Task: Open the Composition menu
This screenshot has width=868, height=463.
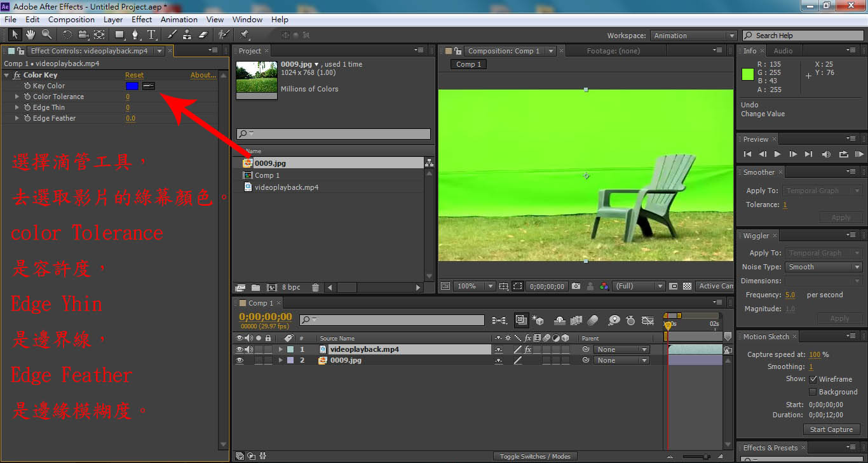Action: coord(71,20)
